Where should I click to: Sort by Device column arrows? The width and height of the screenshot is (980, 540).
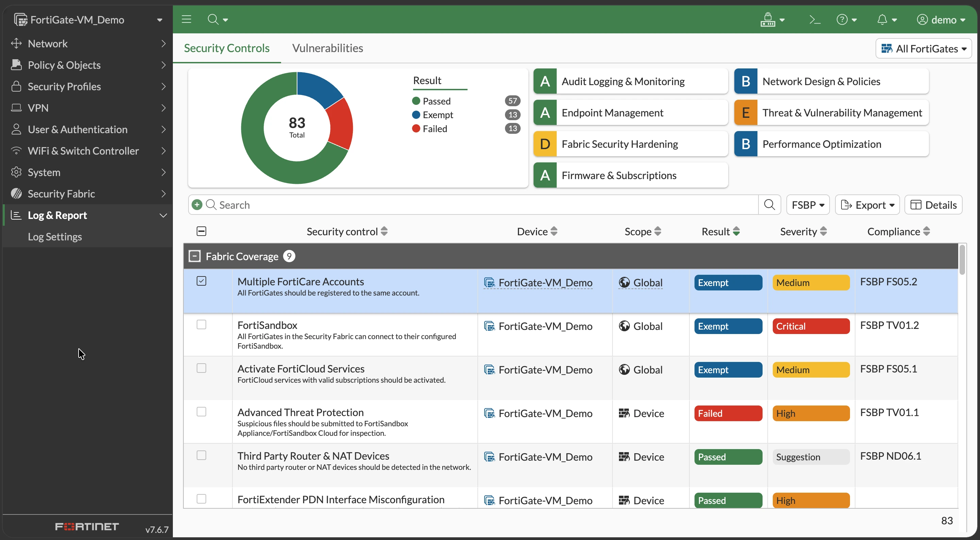click(x=554, y=232)
